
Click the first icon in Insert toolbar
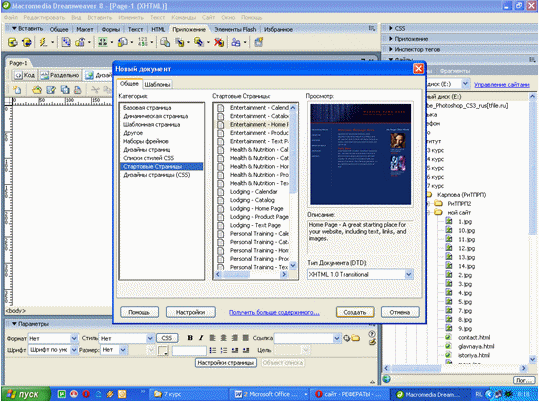tap(13, 42)
